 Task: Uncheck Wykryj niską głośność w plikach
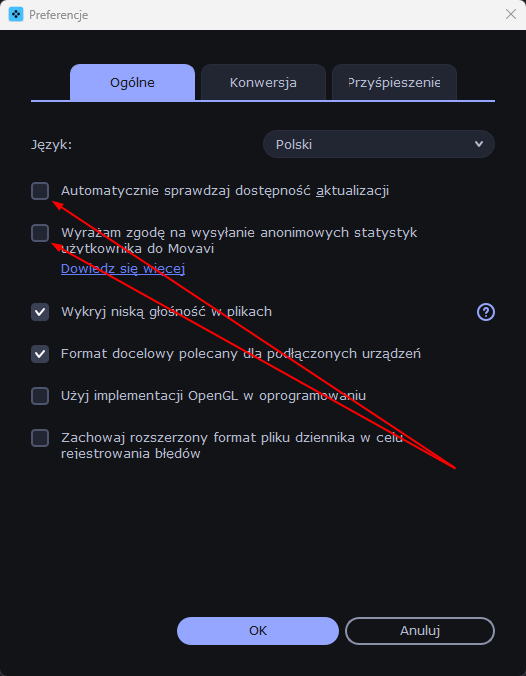point(40,312)
